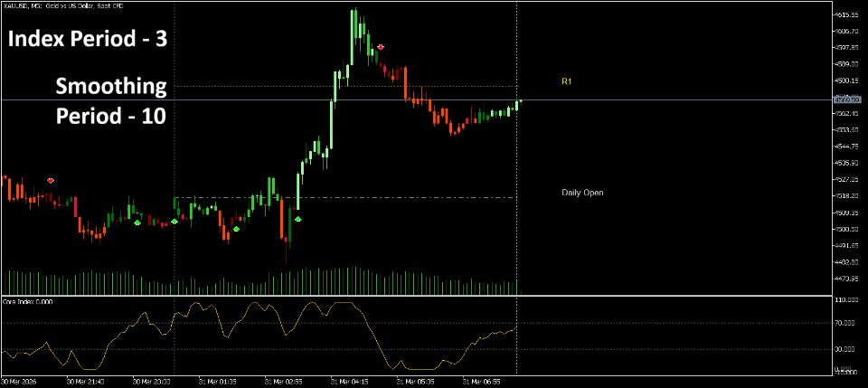Select the last green buy arrow before the rally
Screen dimensions: 868x388
[x=297, y=219]
